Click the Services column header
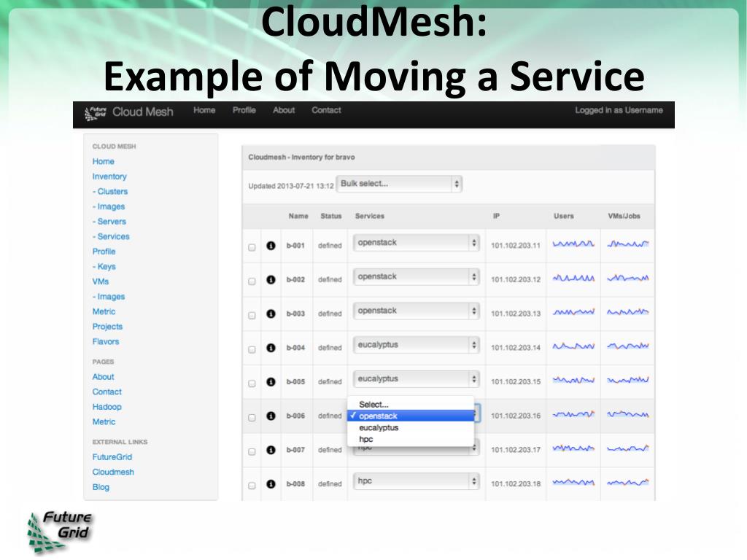Viewport: 747px width, 560px height. pos(370,216)
